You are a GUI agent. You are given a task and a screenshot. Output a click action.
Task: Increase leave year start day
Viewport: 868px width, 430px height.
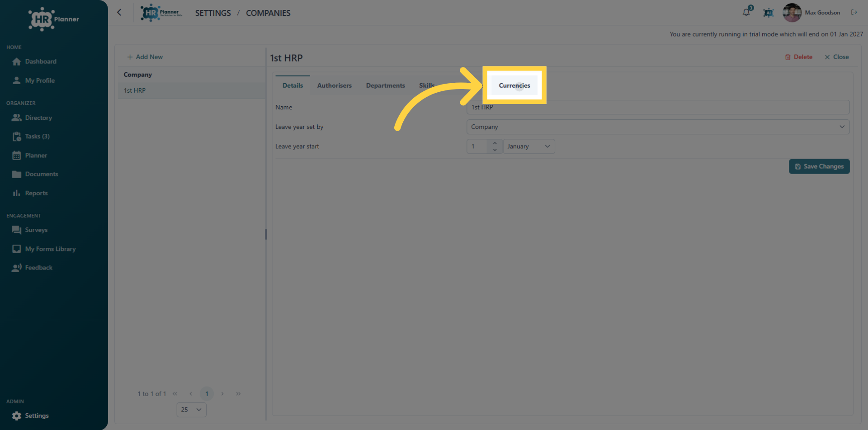coord(495,143)
